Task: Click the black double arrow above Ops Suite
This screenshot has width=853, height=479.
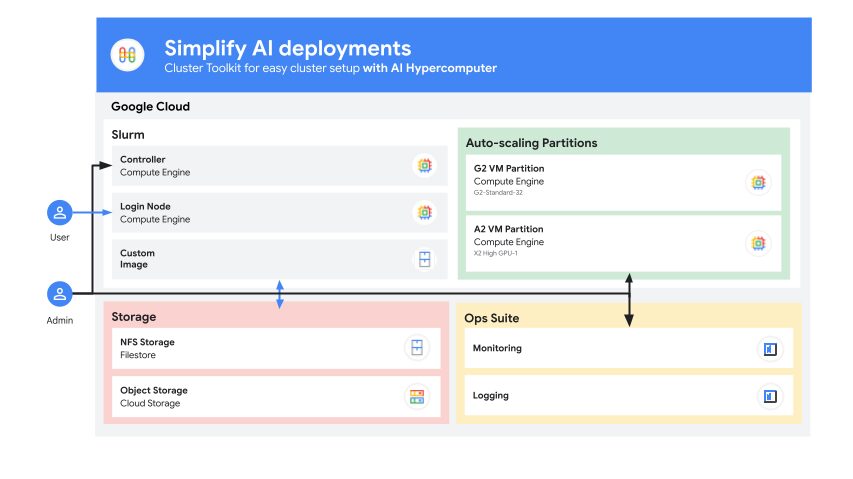Action: pyautogui.click(x=629, y=299)
